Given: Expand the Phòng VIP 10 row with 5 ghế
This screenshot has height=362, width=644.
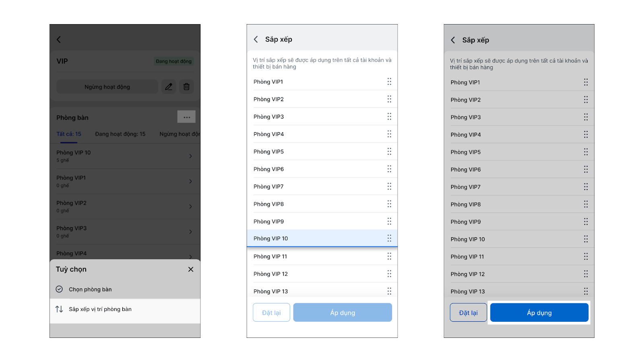Looking at the screenshot, I should click(190, 156).
